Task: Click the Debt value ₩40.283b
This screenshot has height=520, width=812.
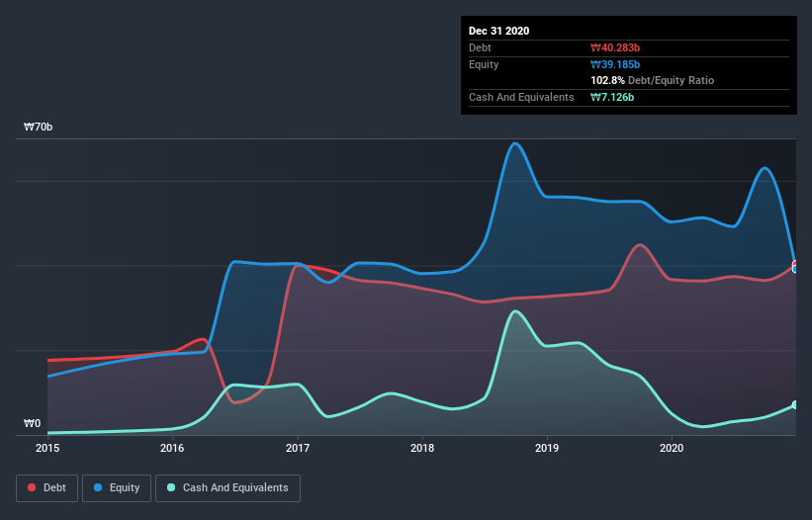Action: pos(615,47)
